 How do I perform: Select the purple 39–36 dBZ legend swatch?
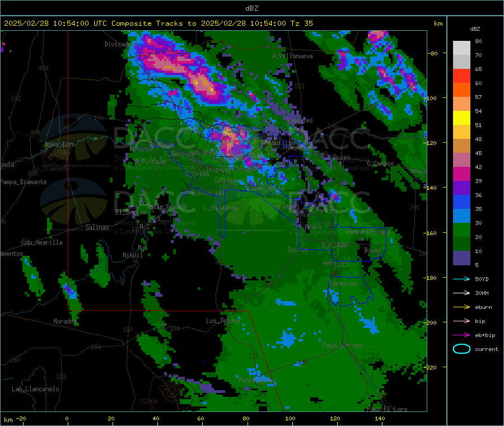coord(461,188)
